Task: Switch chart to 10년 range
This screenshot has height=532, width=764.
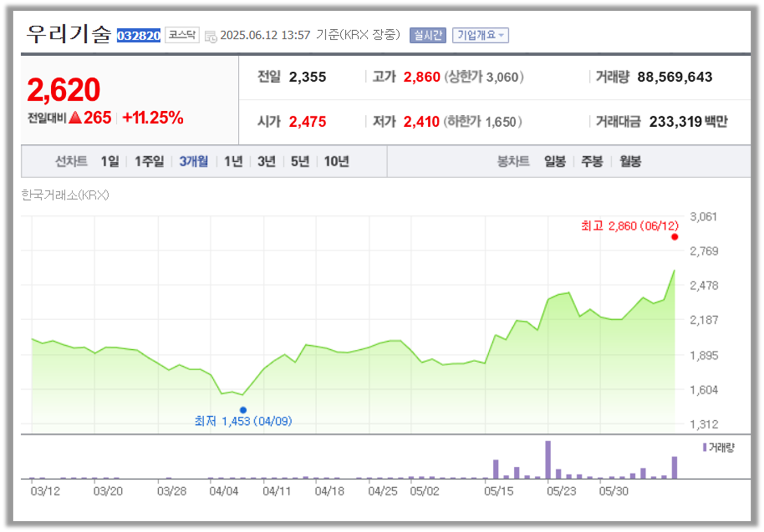Action: tap(336, 161)
